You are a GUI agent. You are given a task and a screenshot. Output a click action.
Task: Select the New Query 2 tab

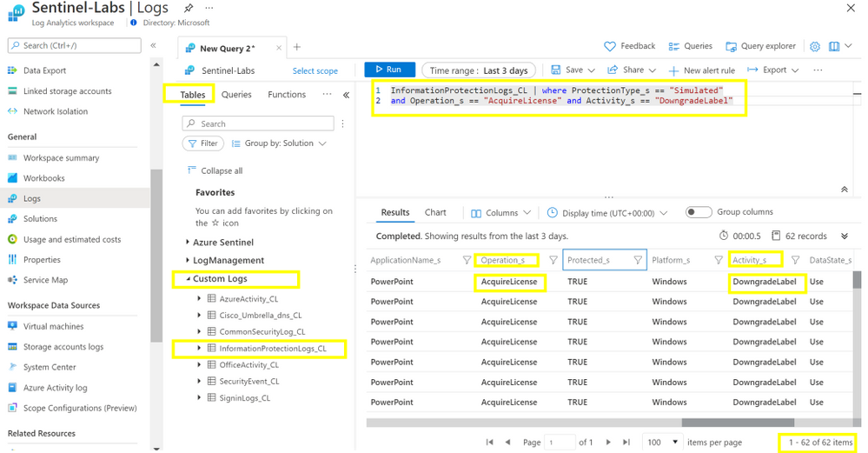pos(228,48)
